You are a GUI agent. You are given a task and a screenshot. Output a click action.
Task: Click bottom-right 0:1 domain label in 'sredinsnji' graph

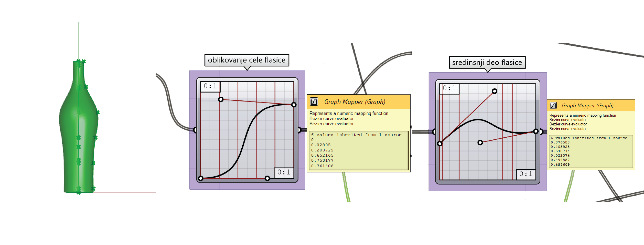click(526, 174)
